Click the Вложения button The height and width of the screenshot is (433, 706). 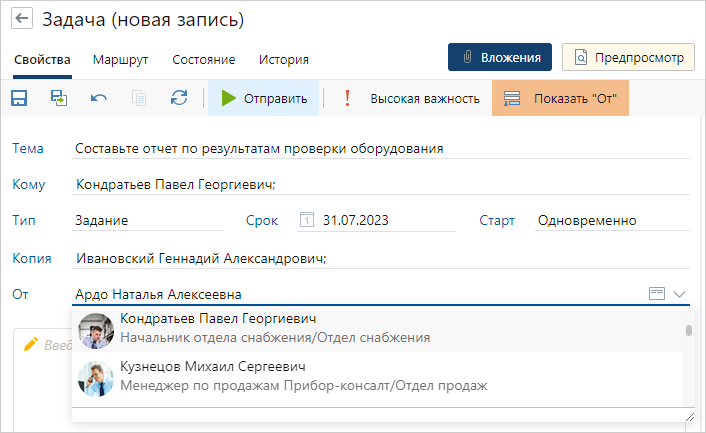pyautogui.click(x=500, y=57)
